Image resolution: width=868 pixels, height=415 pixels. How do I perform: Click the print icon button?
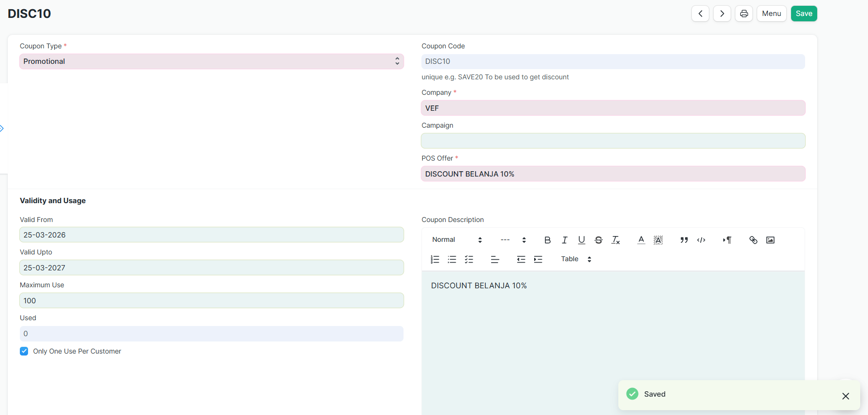click(744, 14)
